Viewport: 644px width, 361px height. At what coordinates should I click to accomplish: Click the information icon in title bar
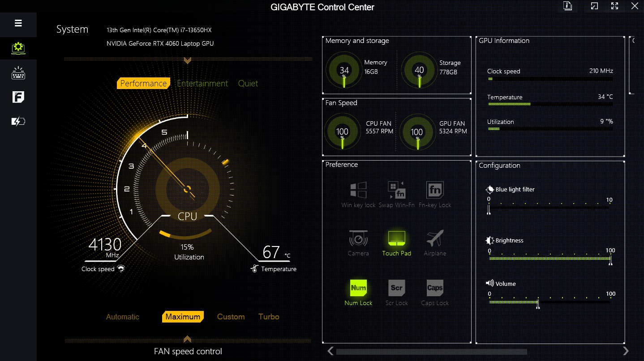(x=568, y=6)
